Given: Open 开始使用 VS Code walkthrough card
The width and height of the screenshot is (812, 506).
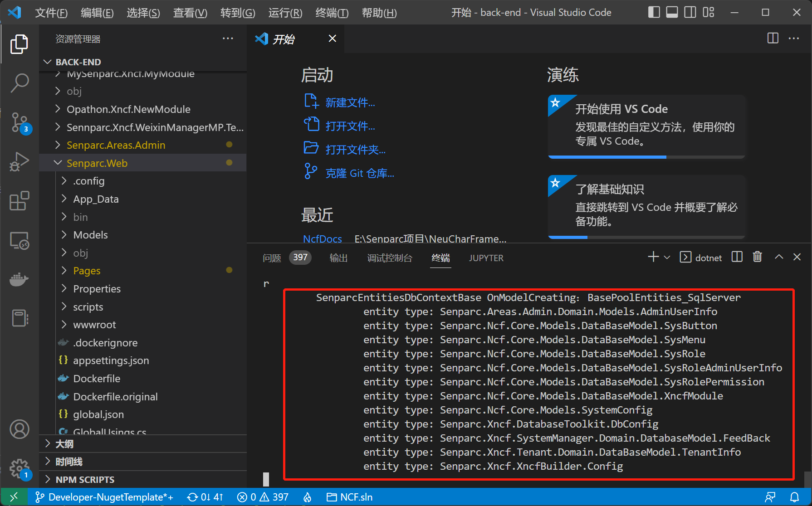Looking at the screenshot, I should coord(646,126).
